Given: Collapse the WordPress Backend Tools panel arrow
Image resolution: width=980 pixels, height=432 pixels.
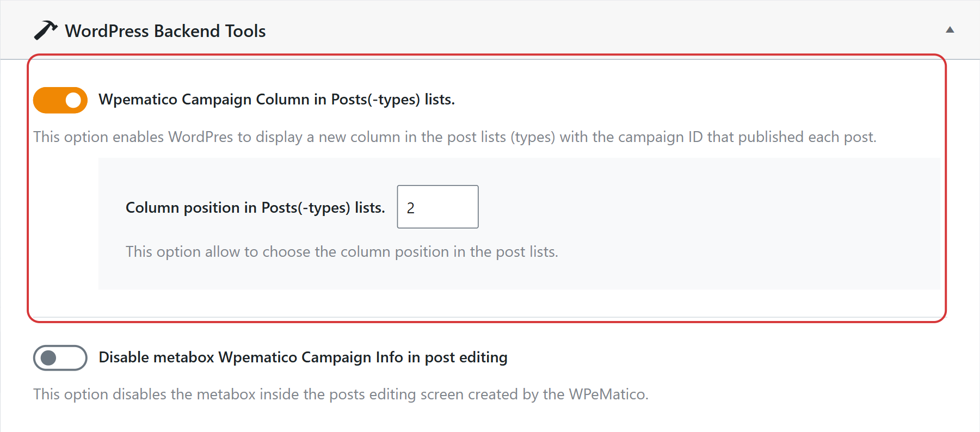Looking at the screenshot, I should pos(950,30).
